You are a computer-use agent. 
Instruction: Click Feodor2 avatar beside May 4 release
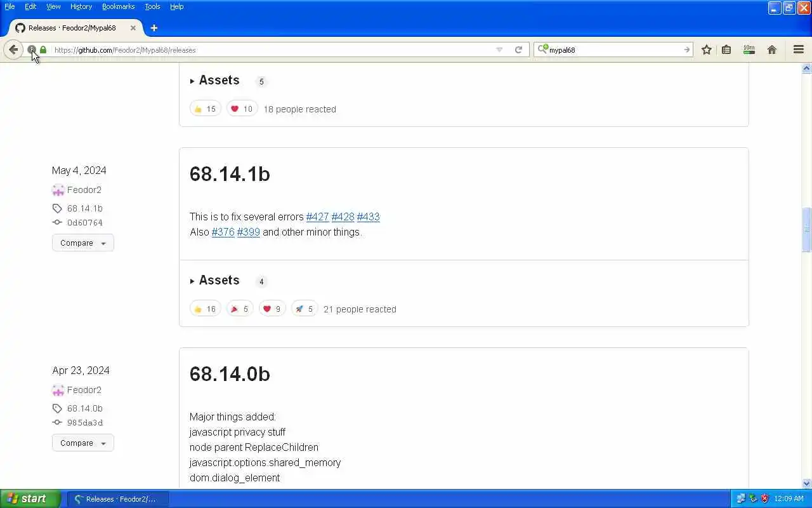58,190
